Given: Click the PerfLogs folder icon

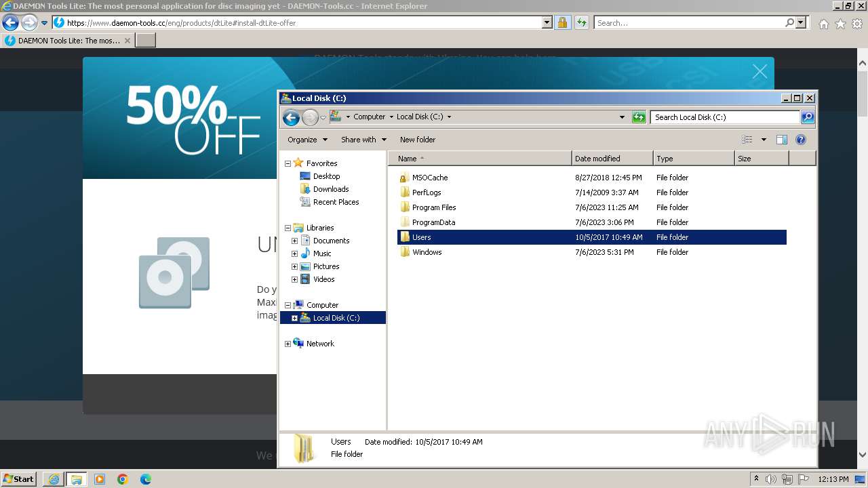Looking at the screenshot, I should click(405, 192).
